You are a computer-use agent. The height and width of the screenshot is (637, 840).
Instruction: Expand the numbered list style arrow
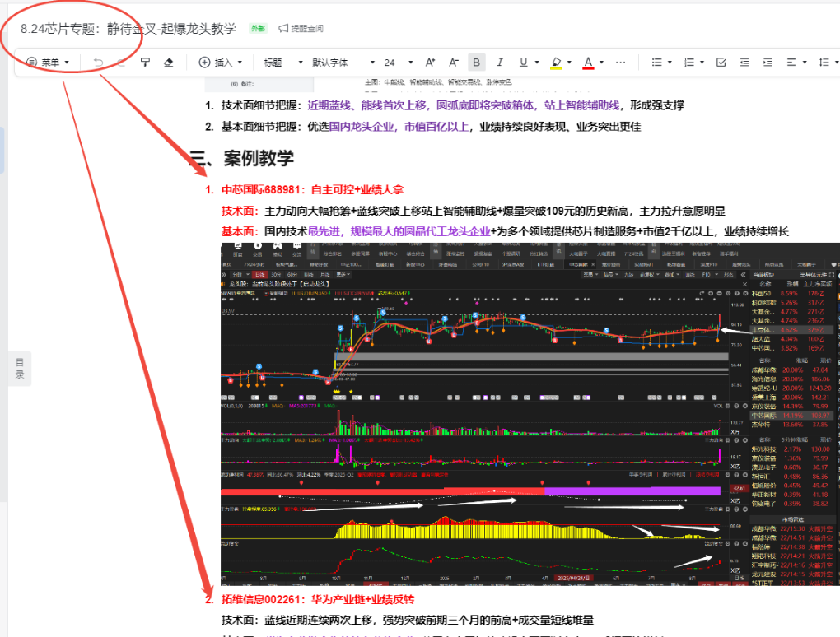click(702, 63)
